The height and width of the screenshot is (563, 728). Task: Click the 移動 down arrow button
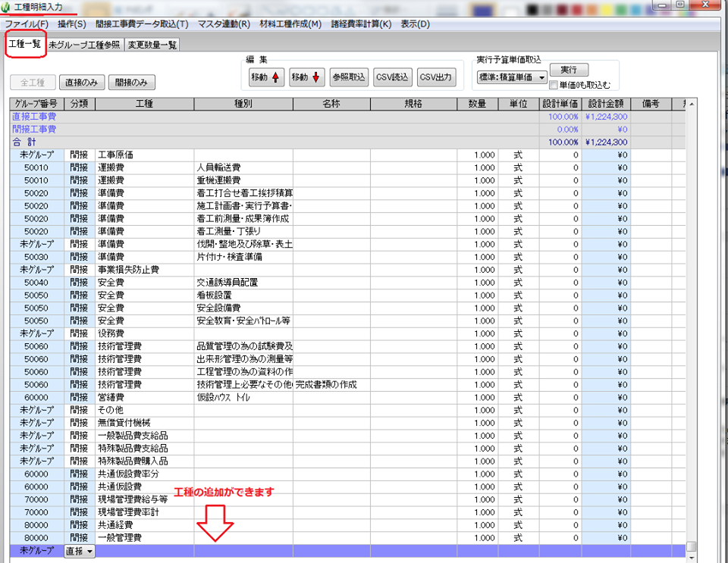(x=306, y=77)
